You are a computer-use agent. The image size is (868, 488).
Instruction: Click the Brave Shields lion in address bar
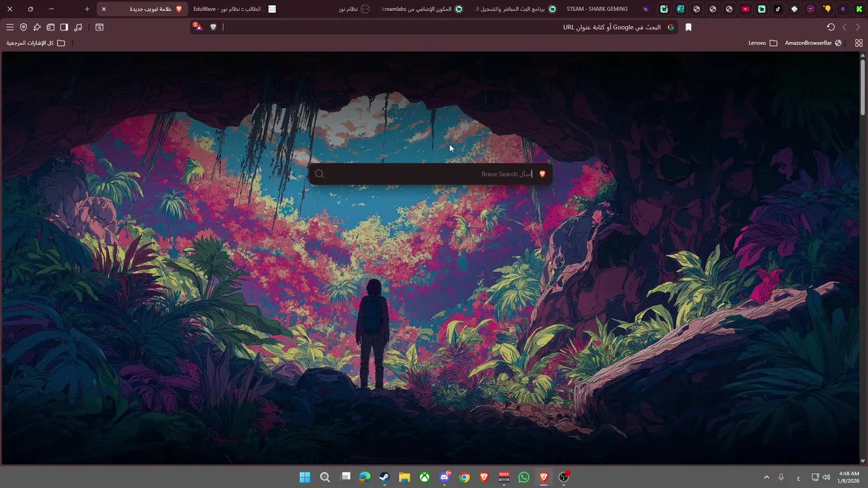point(214,27)
